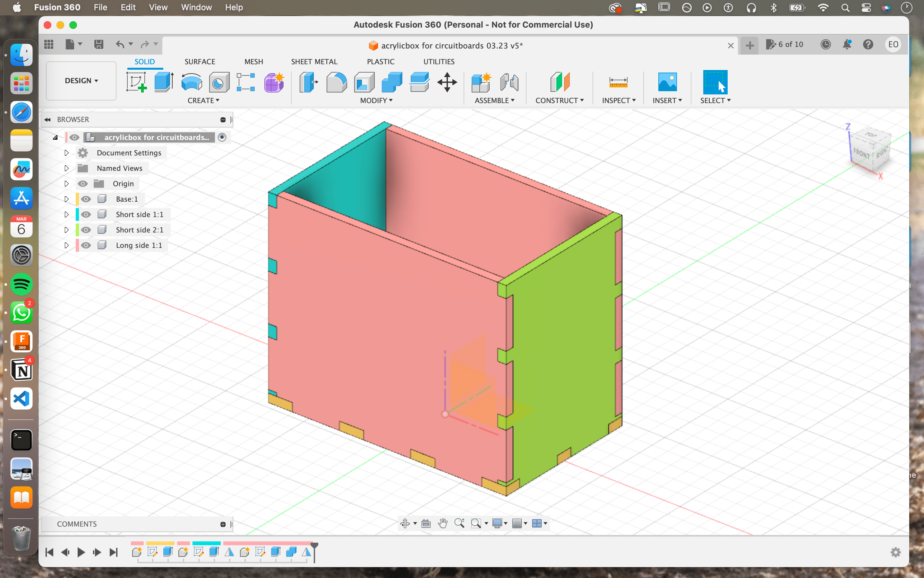Viewport: 924px width, 578px height.
Task: Open the CREATE dropdown menu
Action: [x=203, y=101]
